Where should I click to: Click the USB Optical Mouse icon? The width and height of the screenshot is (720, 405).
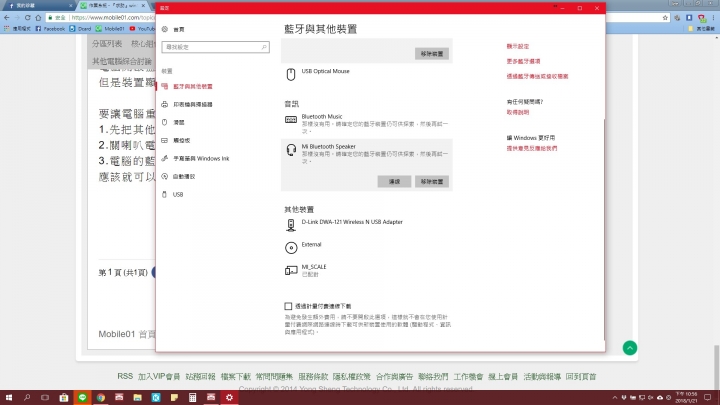click(291, 74)
